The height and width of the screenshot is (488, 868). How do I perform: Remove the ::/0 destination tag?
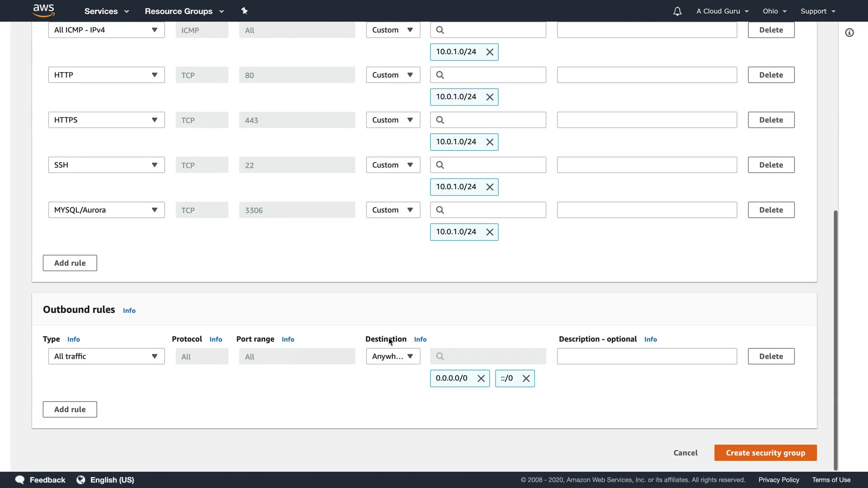[x=526, y=379]
